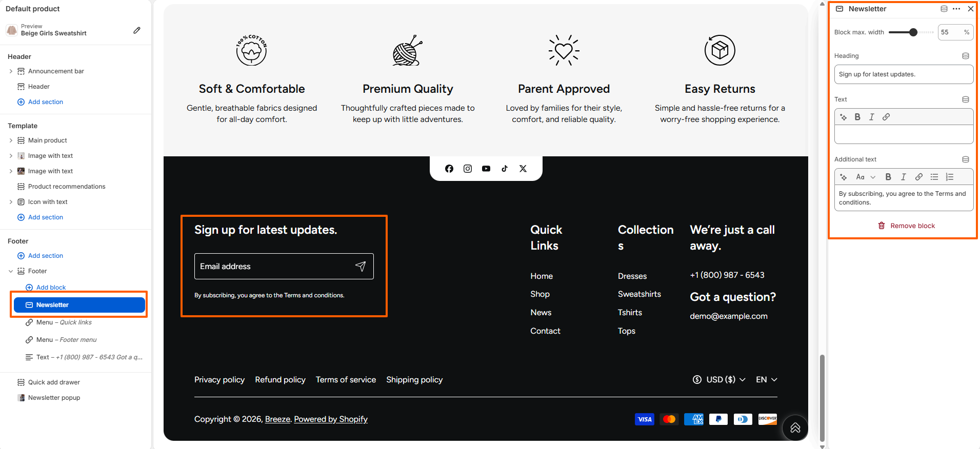Open the Newsletter block three-dots menu
Image resolution: width=980 pixels, height=449 pixels.
pyautogui.click(x=956, y=9)
